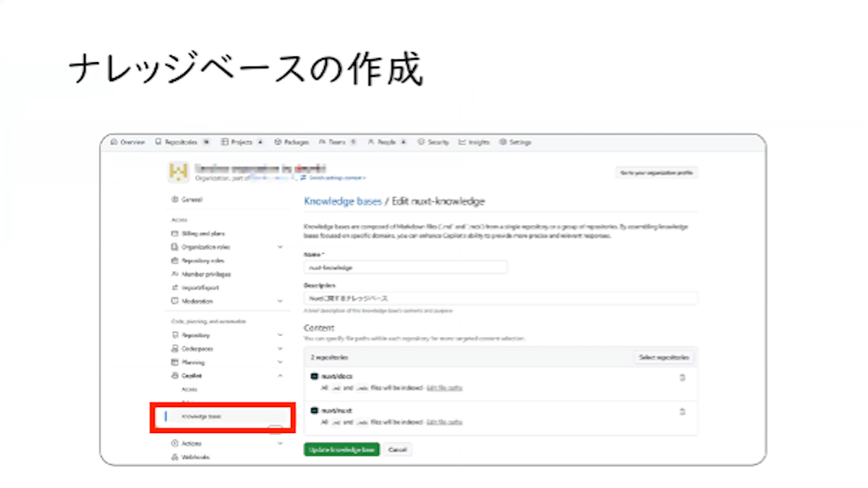Click Go to your organization profile button

tap(657, 172)
